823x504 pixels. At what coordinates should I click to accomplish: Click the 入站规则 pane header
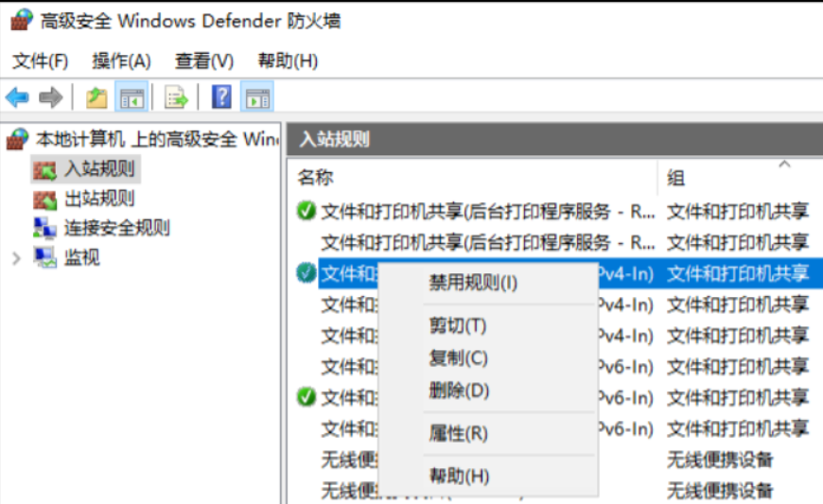(x=554, y=139)
